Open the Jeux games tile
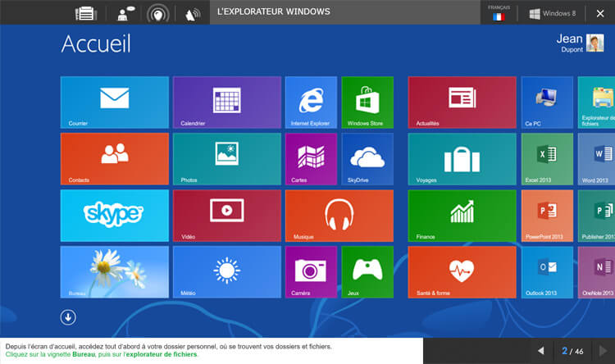Image resolution: width=615 pixels, height=364 pixels. (x=367, y=272)
